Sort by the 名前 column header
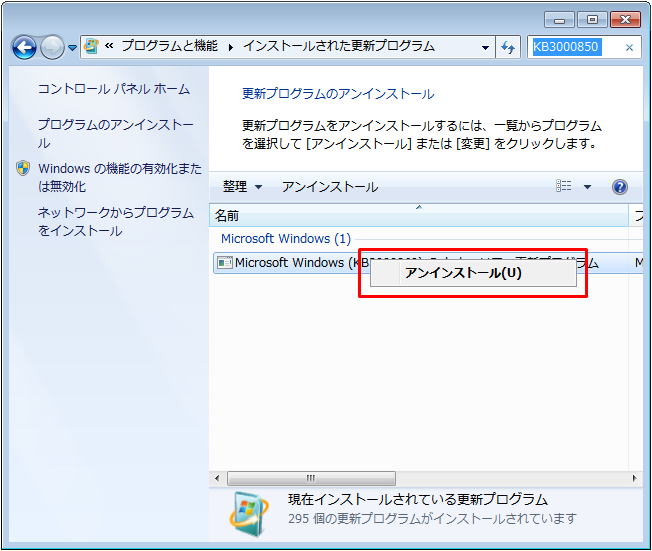652x551 pixels. tap(419, 215)
